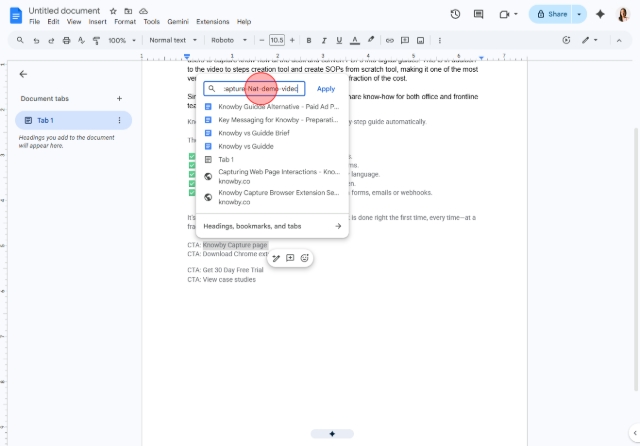The image size is (640, 446).
Task: Undo the last action
Action: click(x=36, y=40)
